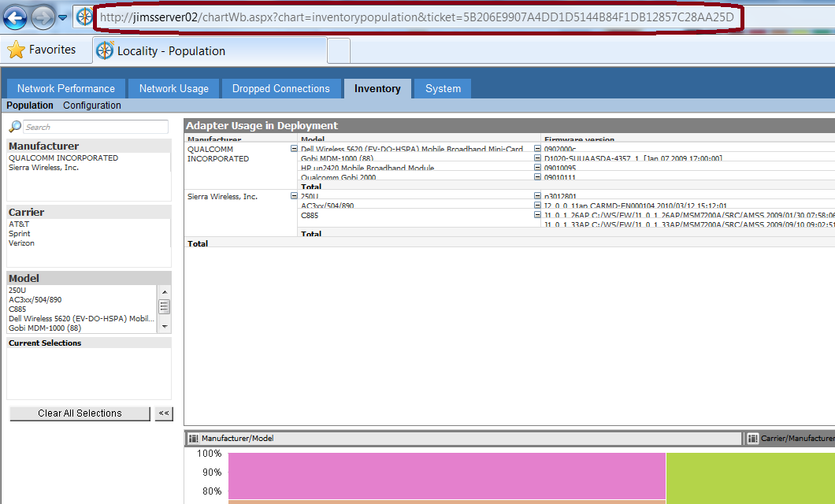Click the green chart bar segment
Screen dimensions: 835x504
751,479
